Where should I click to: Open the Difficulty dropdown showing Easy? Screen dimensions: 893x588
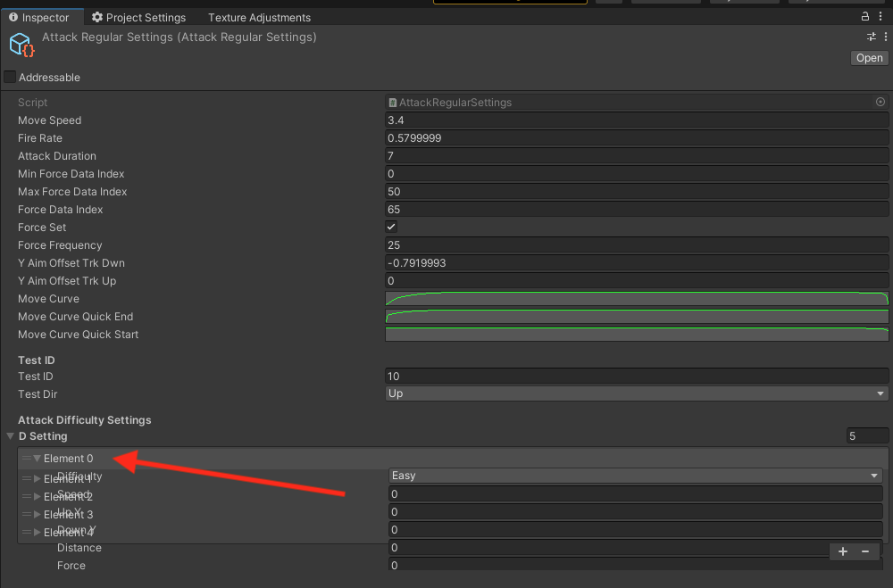click(x=636, y=475)
